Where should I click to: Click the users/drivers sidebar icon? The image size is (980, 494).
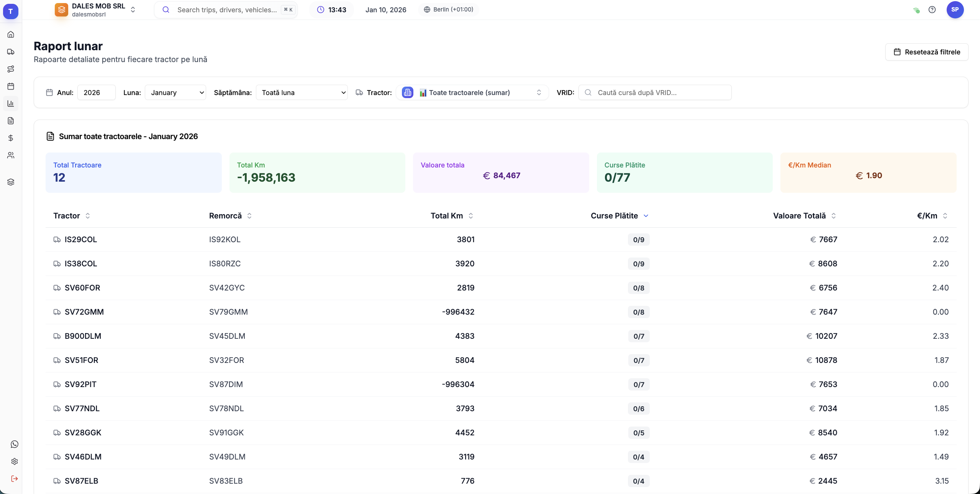[11, 155]
